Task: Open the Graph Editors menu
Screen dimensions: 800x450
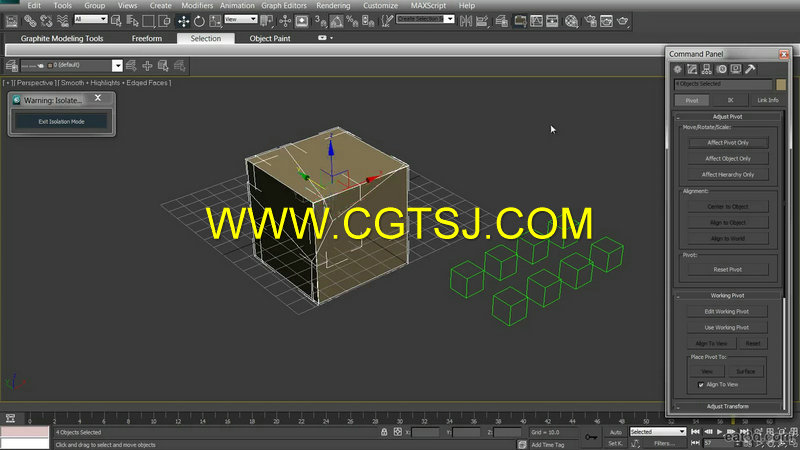Action: tap(284, 5)
